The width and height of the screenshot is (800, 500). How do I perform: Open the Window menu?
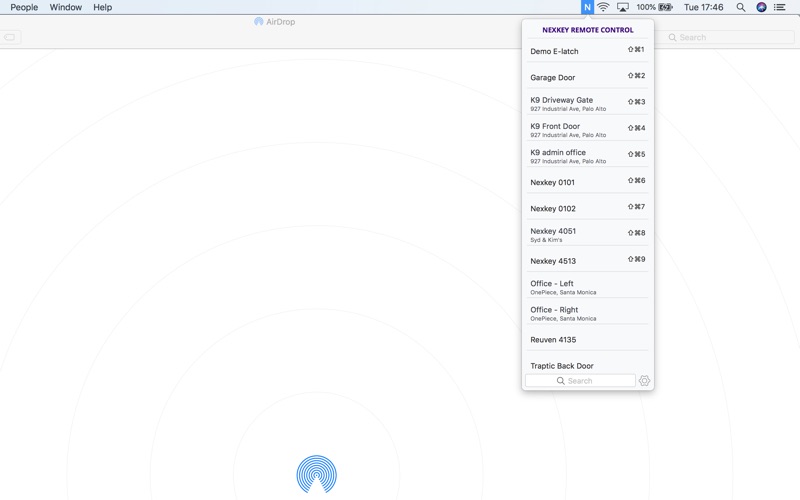point(65,7)
